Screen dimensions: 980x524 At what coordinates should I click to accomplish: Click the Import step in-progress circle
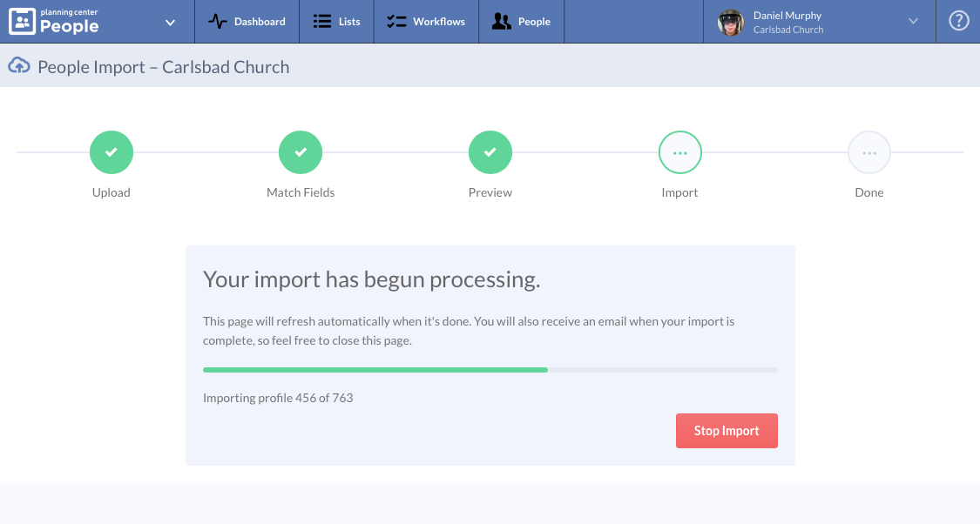click(x=679, y=152)
